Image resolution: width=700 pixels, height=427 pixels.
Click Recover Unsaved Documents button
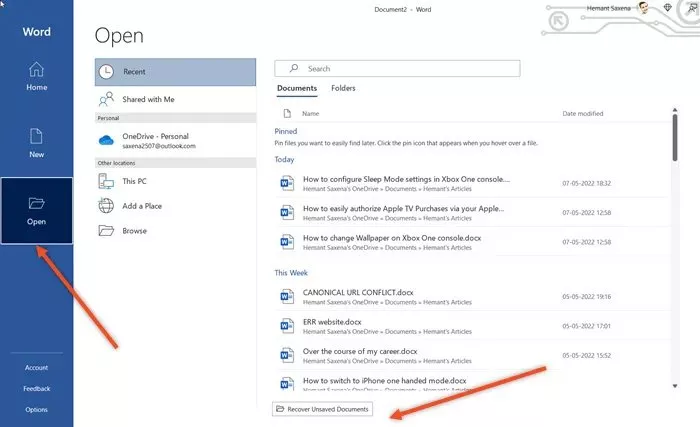(322, 409)
